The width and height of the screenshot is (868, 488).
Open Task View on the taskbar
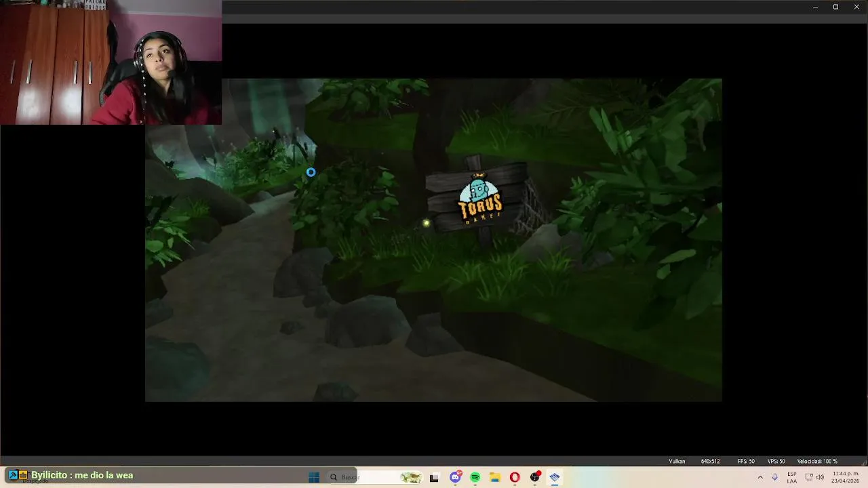pos(434,477)
